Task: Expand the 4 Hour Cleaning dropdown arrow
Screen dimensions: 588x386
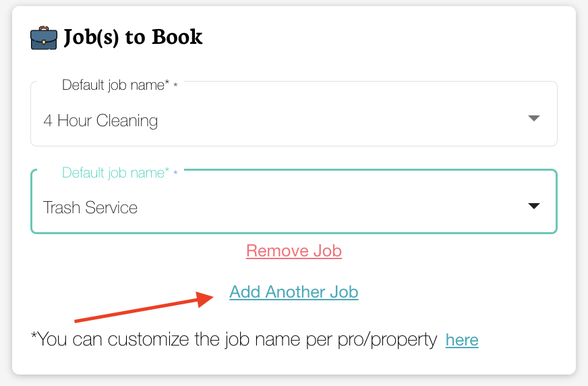Action: tap(533, 119)
